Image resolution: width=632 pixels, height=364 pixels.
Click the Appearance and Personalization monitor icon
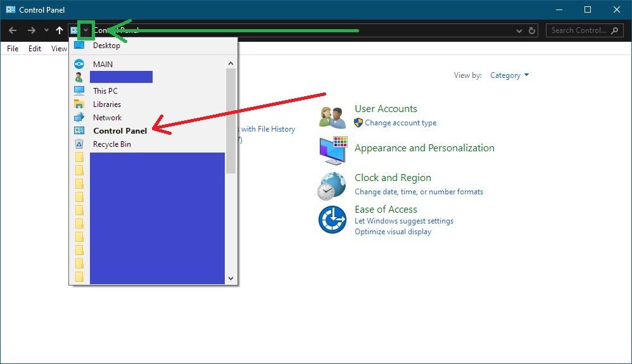click(333, 151)
